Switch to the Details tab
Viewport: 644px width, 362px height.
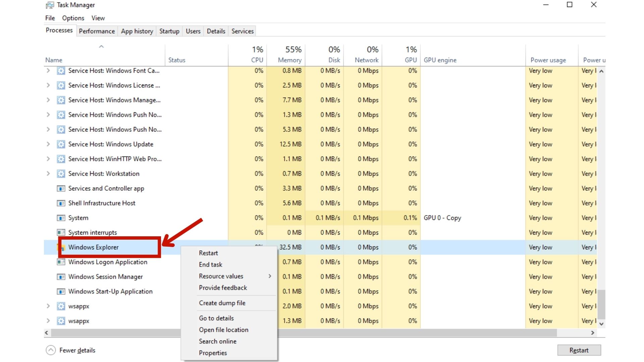pyautogui.click(x=216, y=31)
